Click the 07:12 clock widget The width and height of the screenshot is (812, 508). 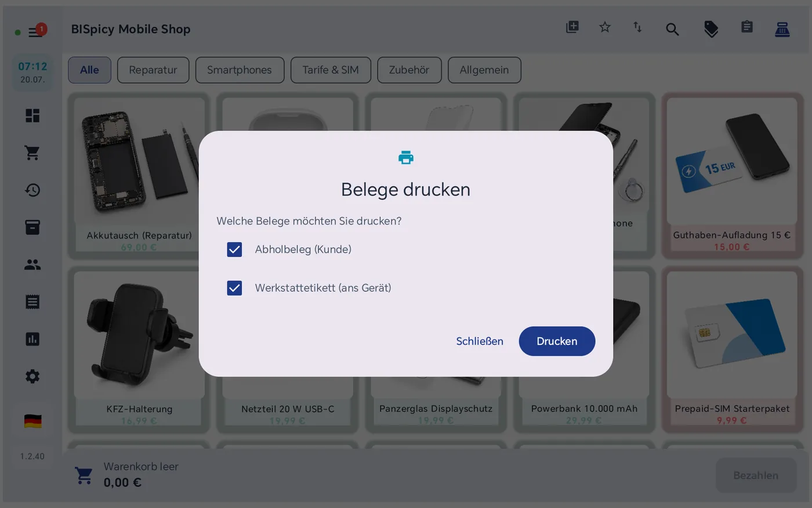click(x=32, y=72)
